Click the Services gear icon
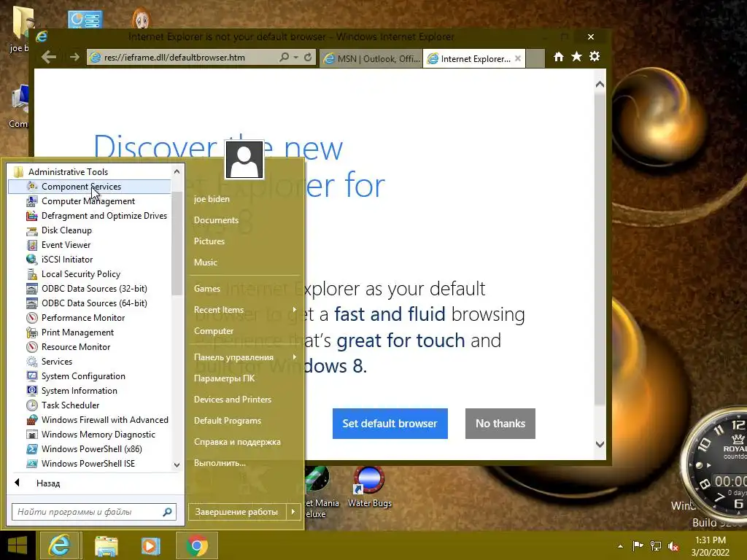 (x=32, y=362)
